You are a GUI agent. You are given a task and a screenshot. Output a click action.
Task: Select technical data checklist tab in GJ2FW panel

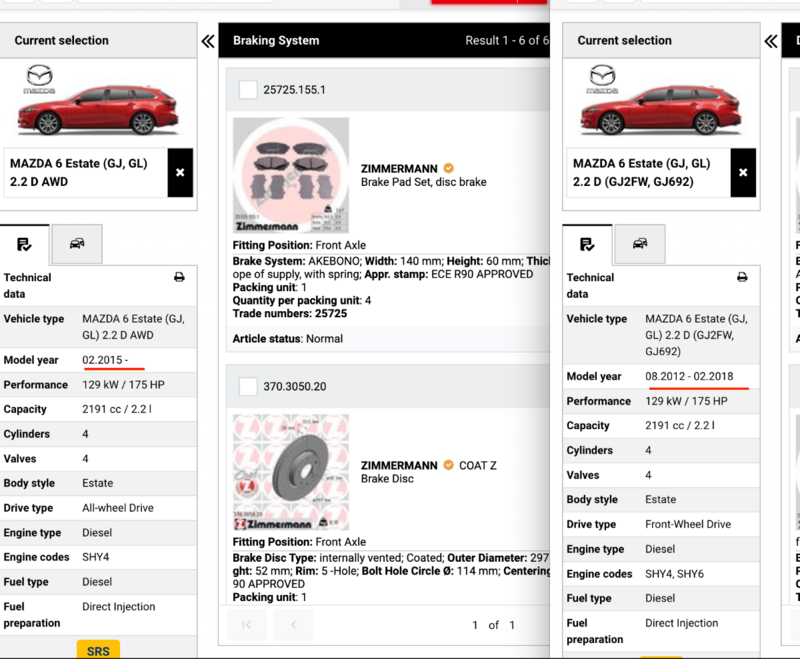click(588, 243)
